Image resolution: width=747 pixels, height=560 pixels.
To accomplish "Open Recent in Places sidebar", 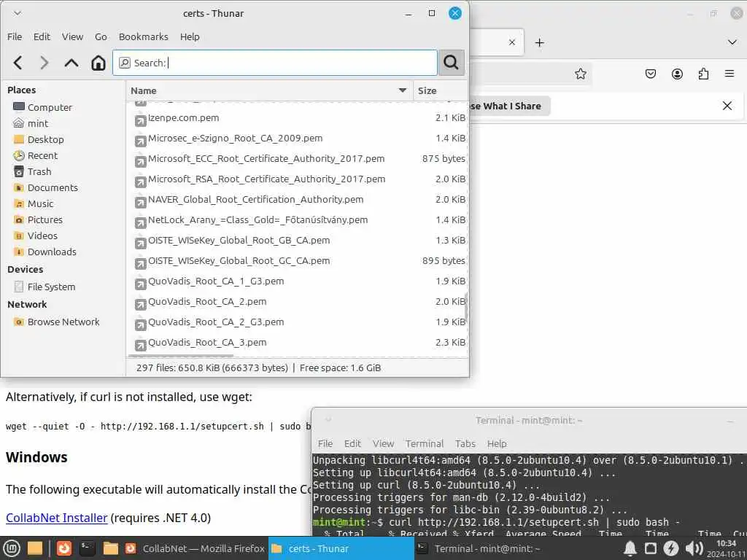I will (42, 156).
